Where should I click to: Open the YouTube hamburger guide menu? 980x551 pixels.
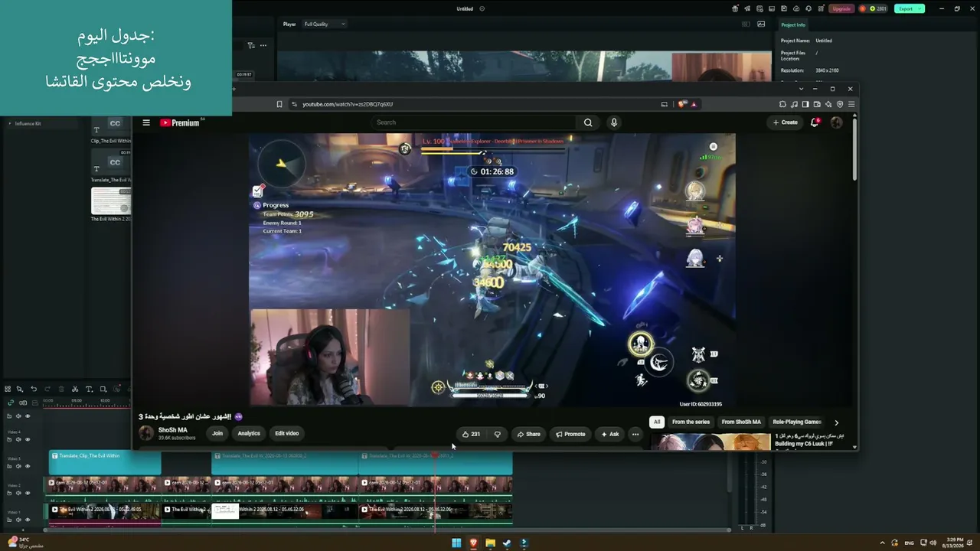tap(146, 122)
